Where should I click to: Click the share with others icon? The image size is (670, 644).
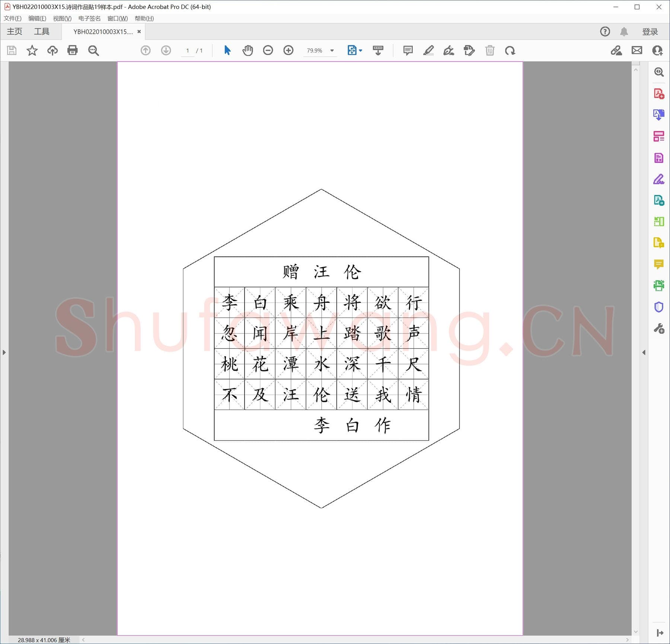[x=658, y=50]
